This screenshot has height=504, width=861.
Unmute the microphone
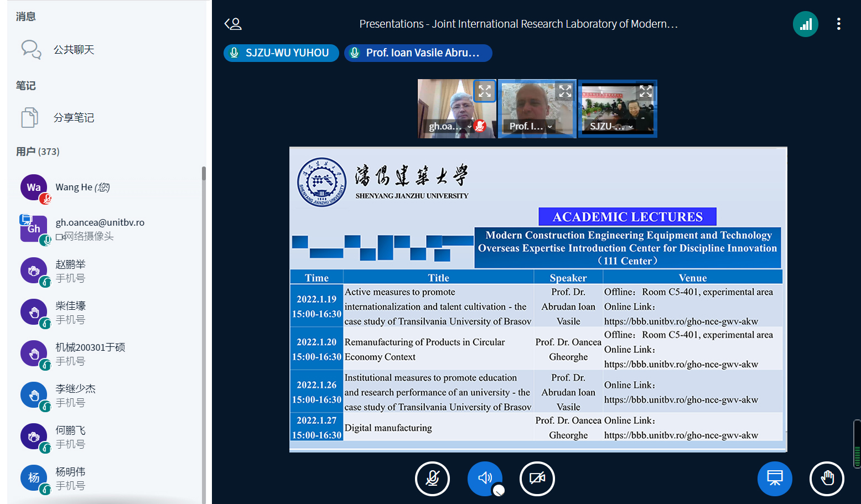point(432,479)
